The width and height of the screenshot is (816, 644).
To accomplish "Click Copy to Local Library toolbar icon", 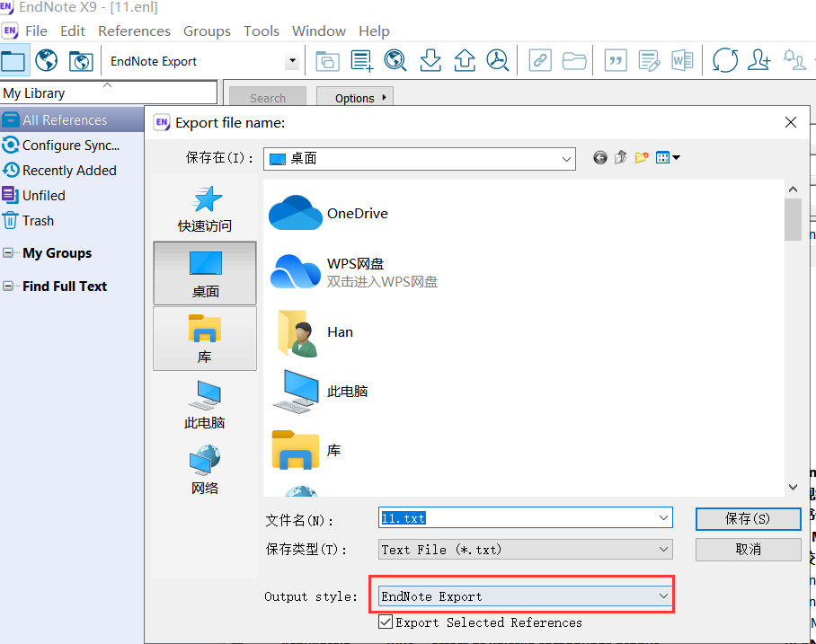I will pos(327,61).
